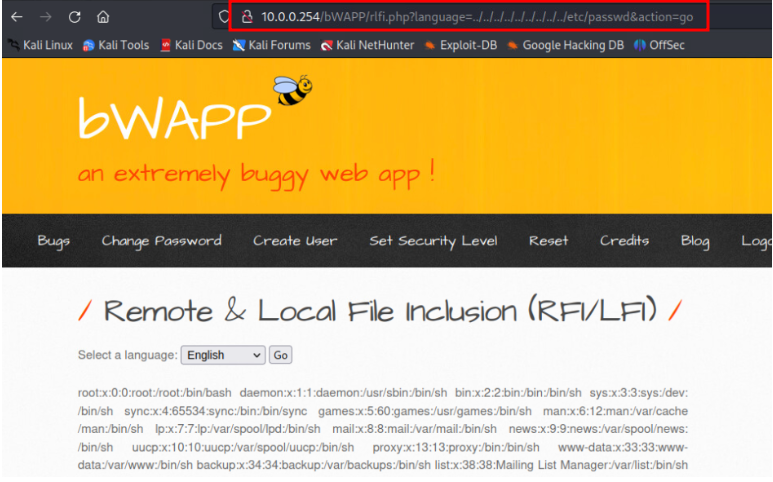Click the 'Select a language:' label

pyautogui.click(x=128, y=355)
